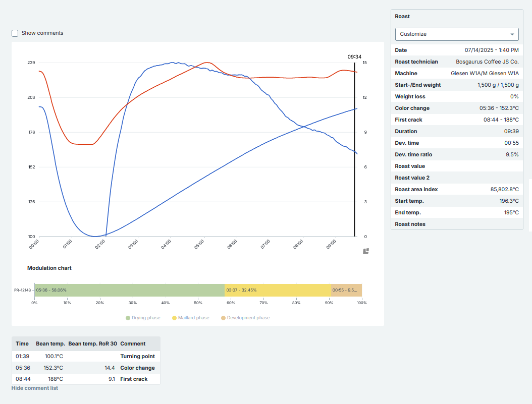Click the Customize dropdown arrow

pyautogui.click(x=512, y=34)
